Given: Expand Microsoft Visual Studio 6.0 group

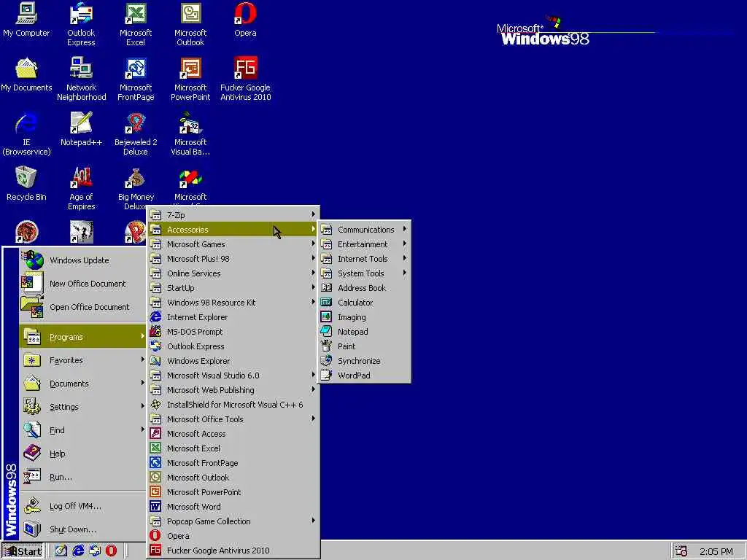Looking at the screenshot, I should tap(233, 376).
